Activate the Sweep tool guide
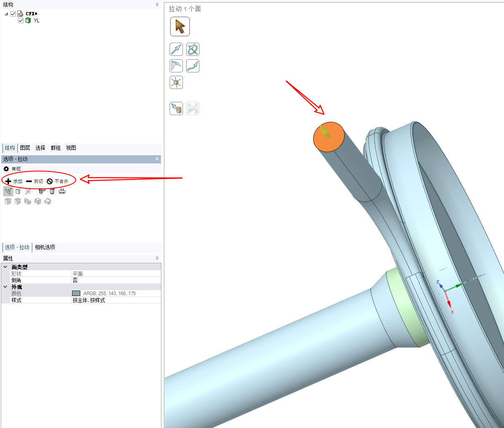 coord(193,66)
